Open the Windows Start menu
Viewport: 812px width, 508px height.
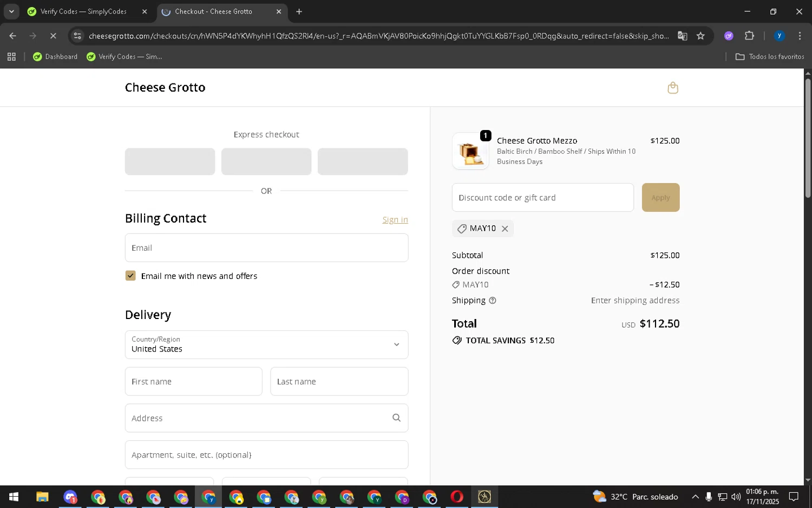pos(14,497)
